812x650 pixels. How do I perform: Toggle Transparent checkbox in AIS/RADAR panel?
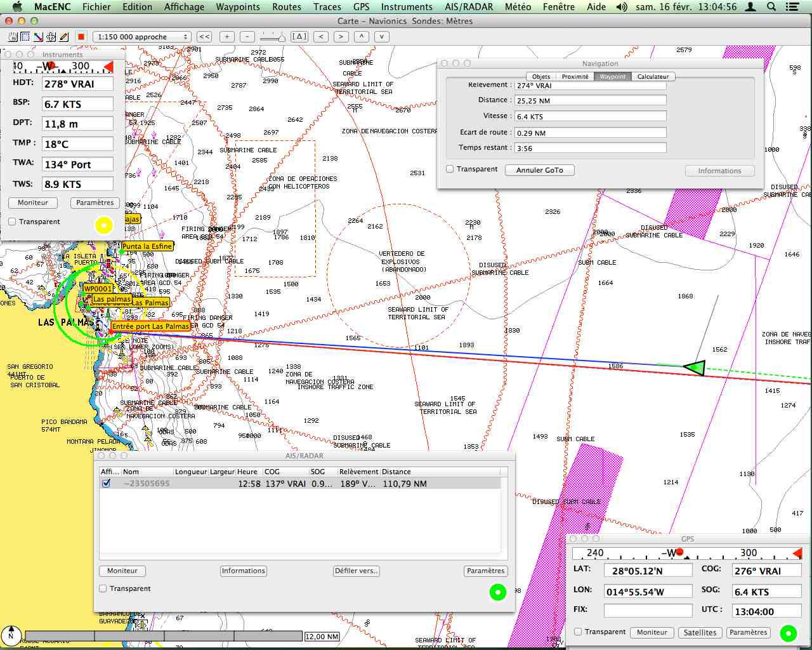[103, 588]
